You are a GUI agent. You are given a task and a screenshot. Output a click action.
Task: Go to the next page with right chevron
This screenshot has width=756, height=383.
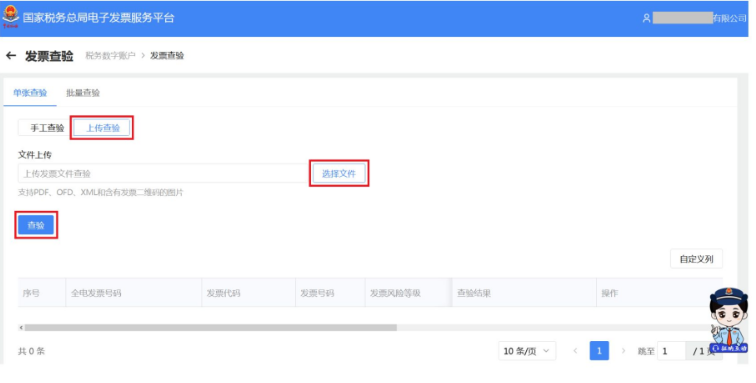point(623,351)
